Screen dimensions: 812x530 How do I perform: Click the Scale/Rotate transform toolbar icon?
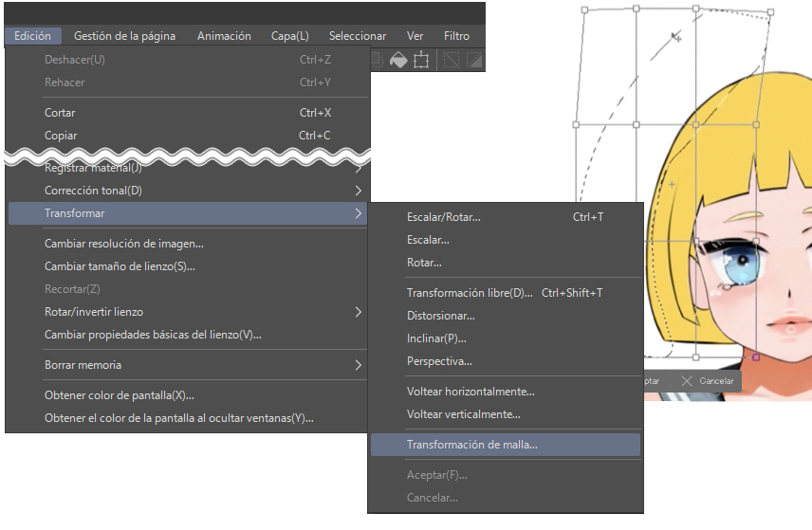(x=421, y=60)
